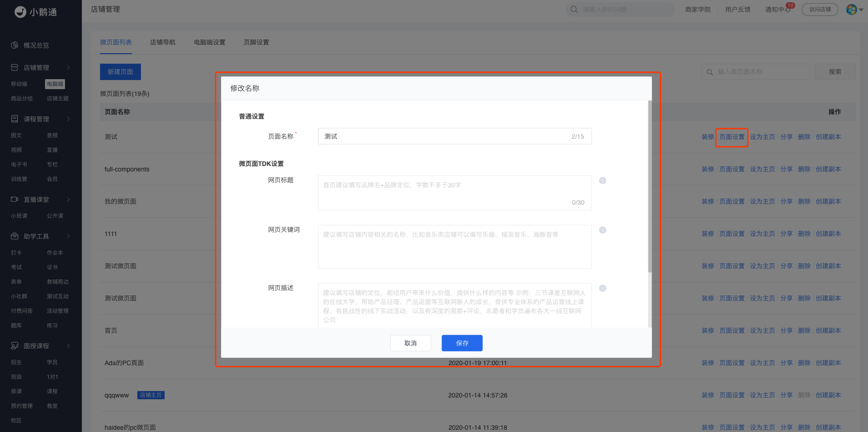Open 店铺主题 in the sidebar
Screen dimensions: 868x432
tap(58, 99)
